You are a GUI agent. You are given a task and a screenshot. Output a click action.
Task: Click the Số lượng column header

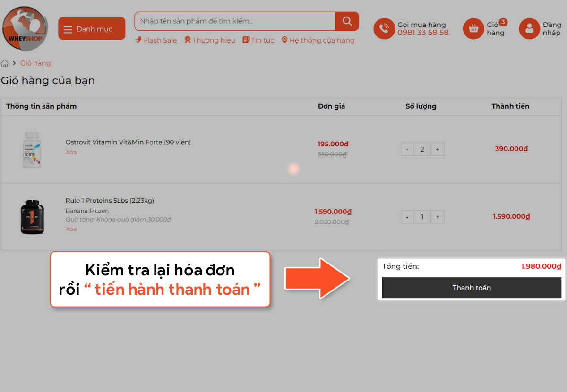pos(421,106)
